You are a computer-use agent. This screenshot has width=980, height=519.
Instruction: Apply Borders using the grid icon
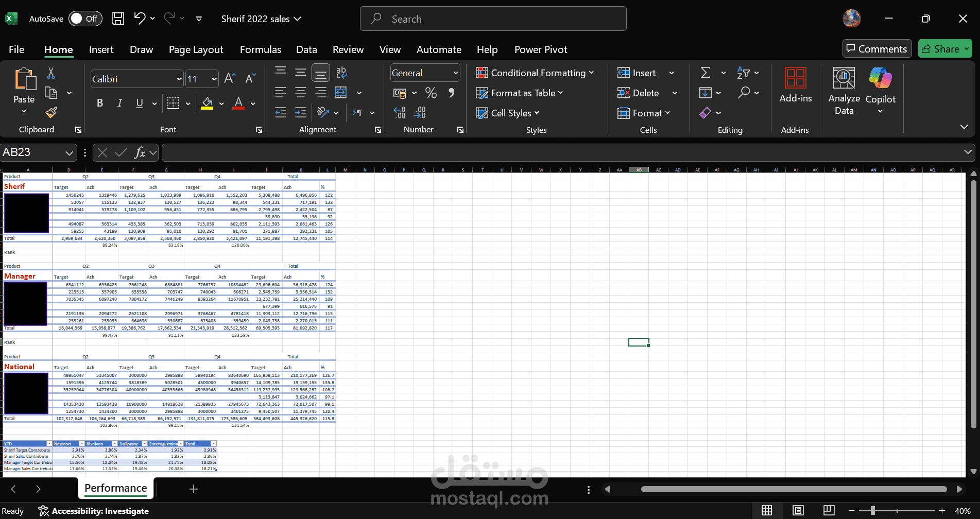[x=173, y=103]
